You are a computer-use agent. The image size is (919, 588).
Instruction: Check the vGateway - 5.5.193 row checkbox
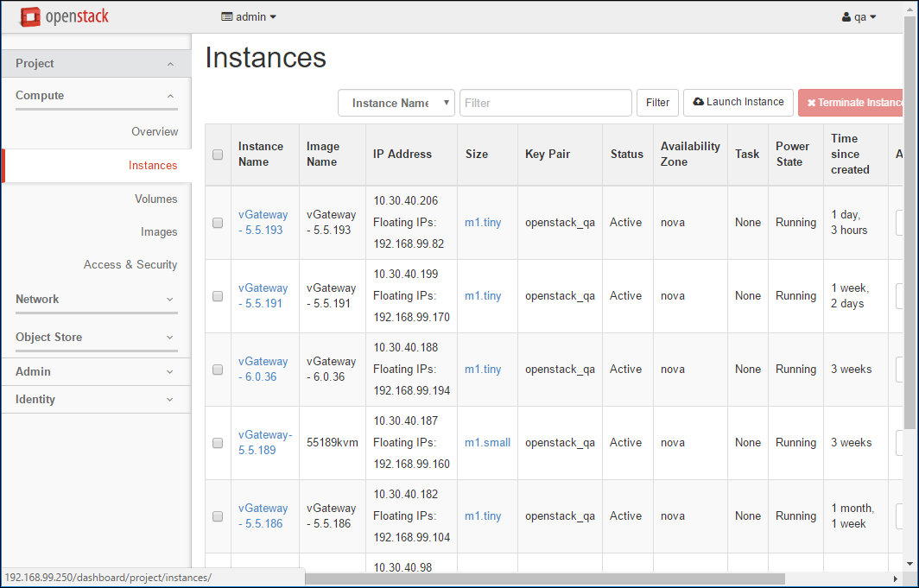[218, 223]
